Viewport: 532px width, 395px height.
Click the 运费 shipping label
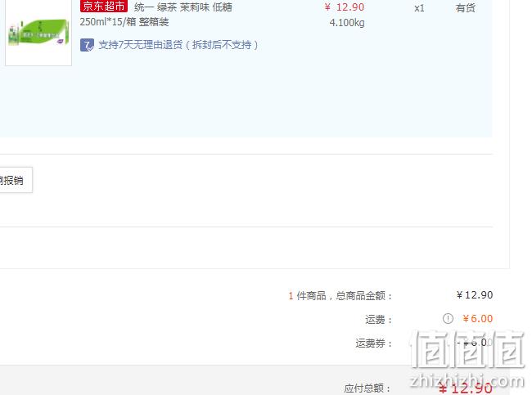coord(379,320)
